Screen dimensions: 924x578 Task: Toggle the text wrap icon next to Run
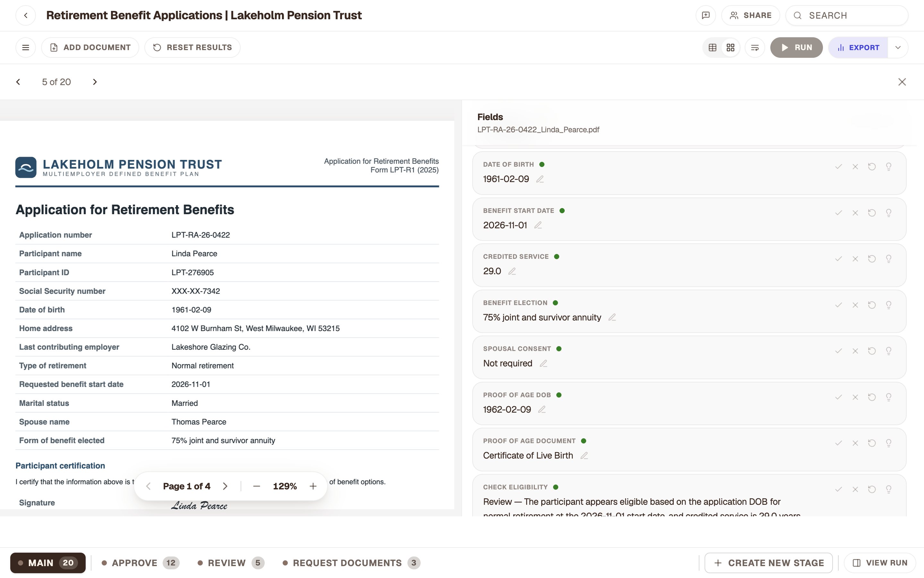pos(755,48)
